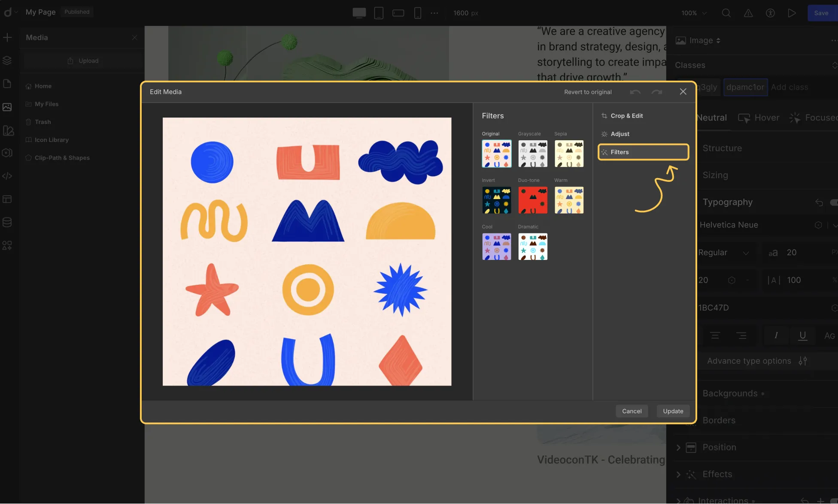Close the Edit Media dialog

(x=683, y=91)
